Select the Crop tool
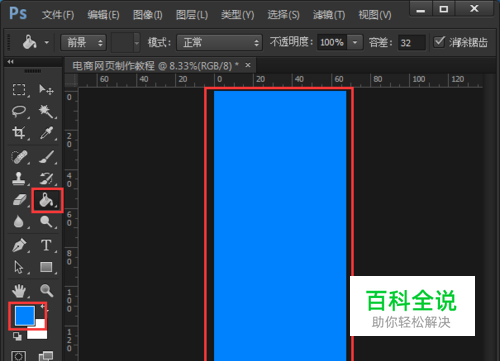 click(19, 133)
